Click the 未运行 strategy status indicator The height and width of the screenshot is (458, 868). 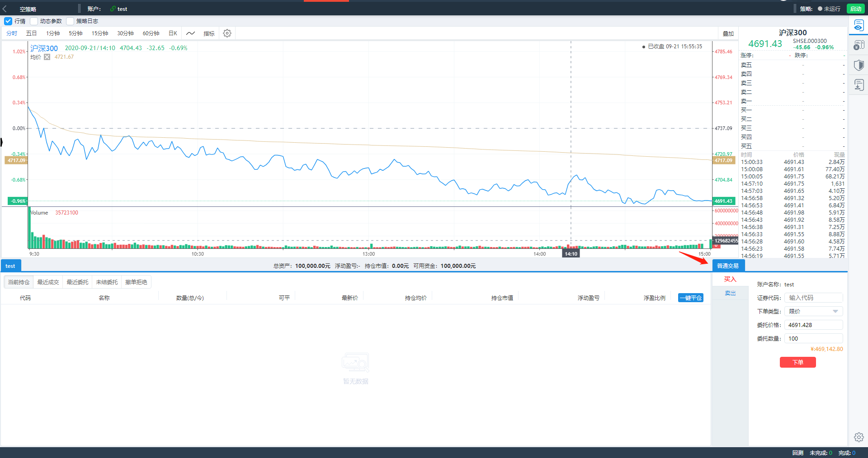829,9
